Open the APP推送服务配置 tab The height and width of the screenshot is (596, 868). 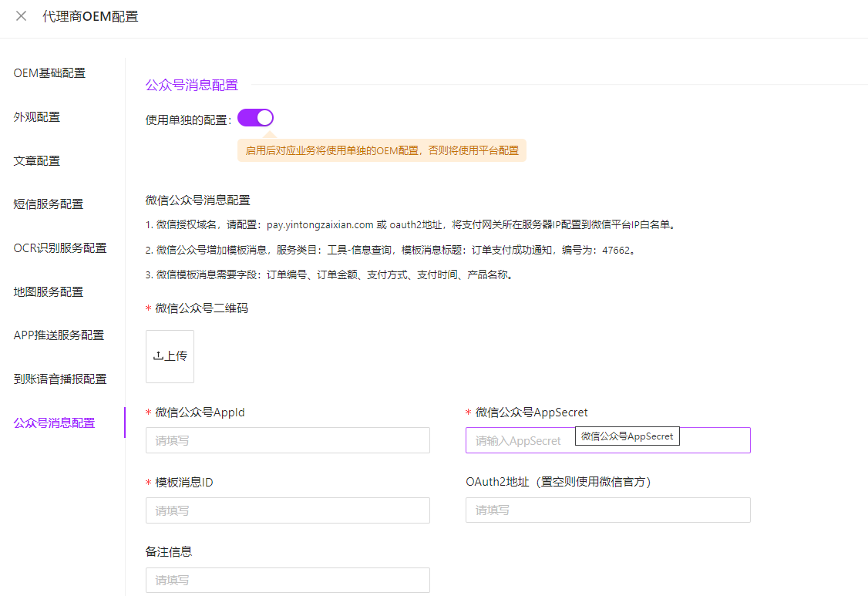(x=59, y=335)
